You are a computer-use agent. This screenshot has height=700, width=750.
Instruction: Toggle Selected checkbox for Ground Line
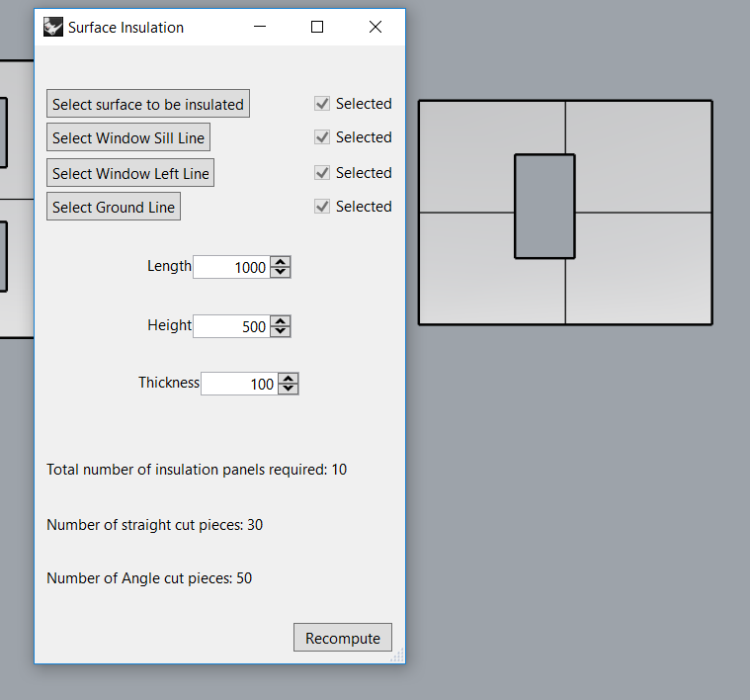click(x=322, y=207)
